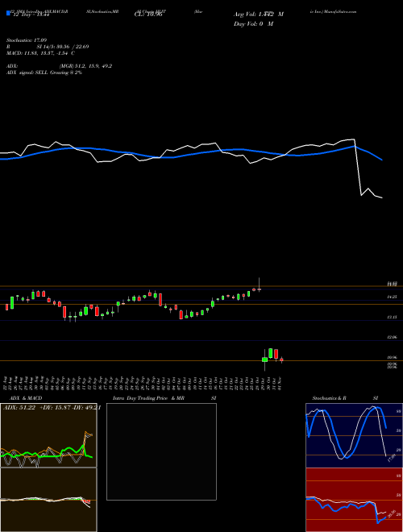Click the 'ADX: 51.22 +DY: 15.87 -DY: 49.21' readout
The height and width of the screenshot is (532, 403).
pyautogui.click(x=52, y=408)
